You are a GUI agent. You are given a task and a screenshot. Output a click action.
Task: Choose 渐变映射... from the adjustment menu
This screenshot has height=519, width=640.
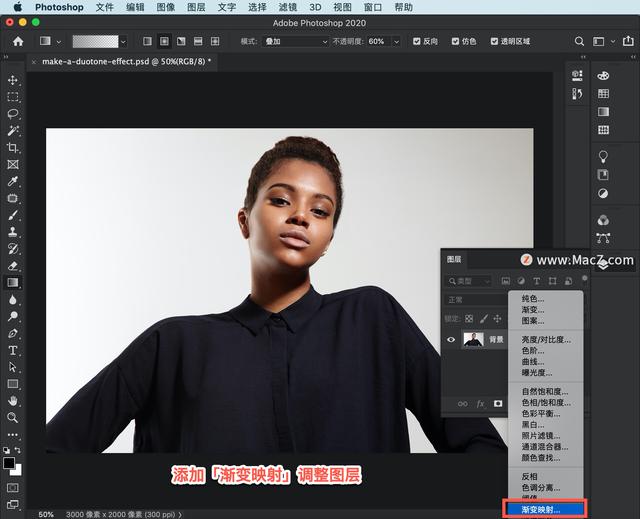tap(541, 509)
